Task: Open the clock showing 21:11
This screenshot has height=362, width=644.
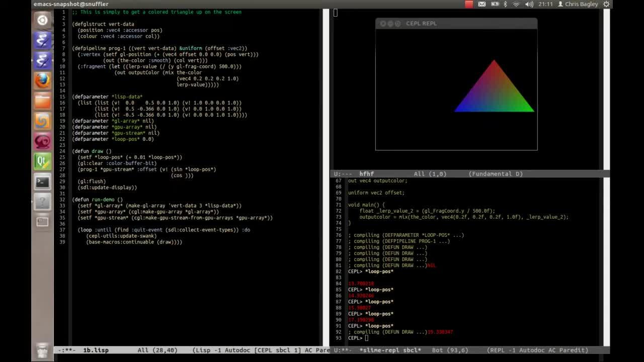Action: (x=547, y=4)
